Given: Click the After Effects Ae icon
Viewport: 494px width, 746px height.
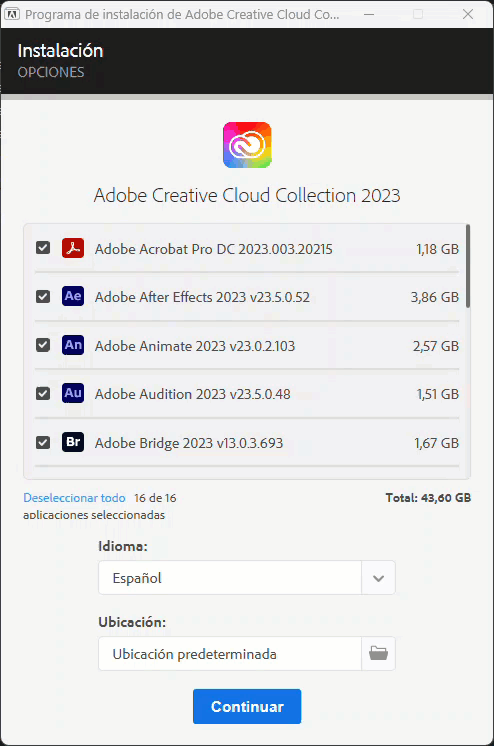Looking at the screenshot, I should (73, 296).
